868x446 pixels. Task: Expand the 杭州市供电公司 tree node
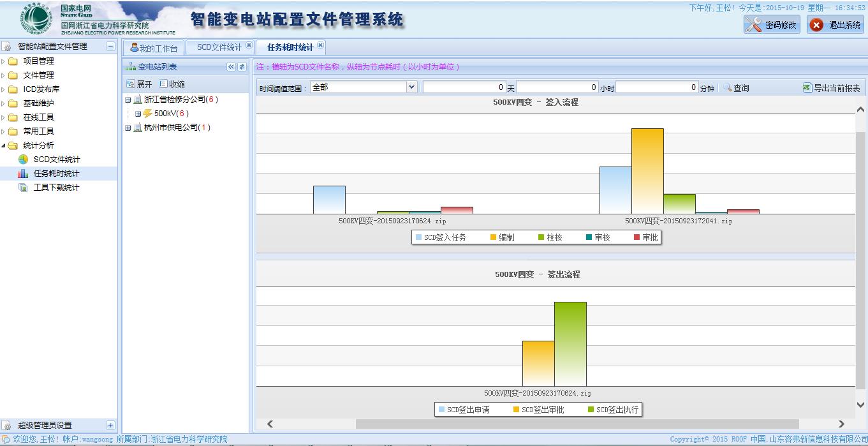click(x=128, y=128)
